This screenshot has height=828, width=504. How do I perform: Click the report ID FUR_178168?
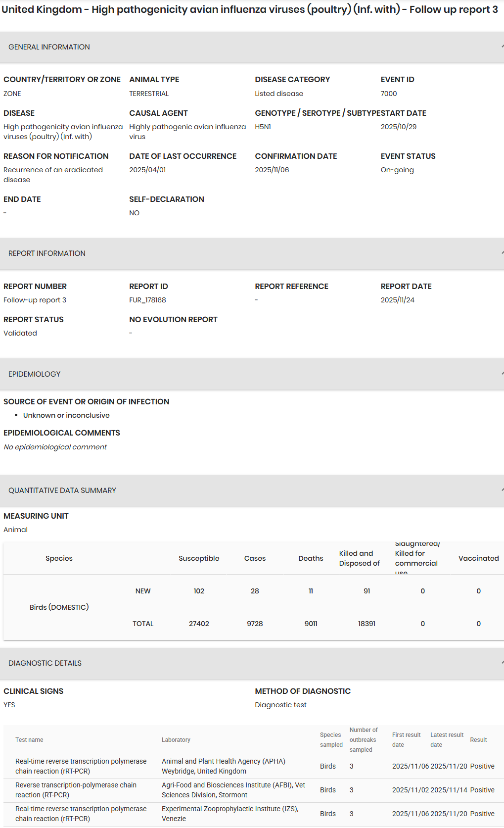147,300
